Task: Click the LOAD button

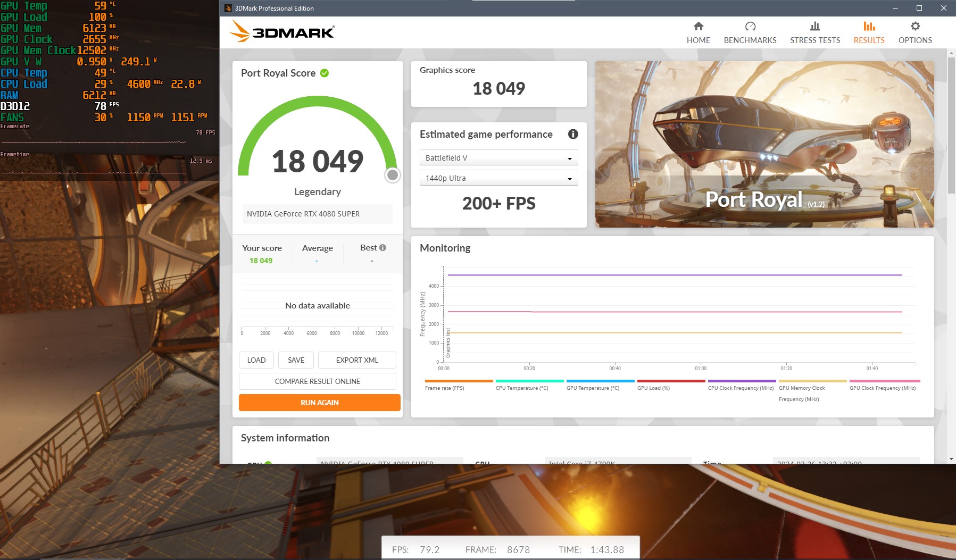Action: click(256, 360)
